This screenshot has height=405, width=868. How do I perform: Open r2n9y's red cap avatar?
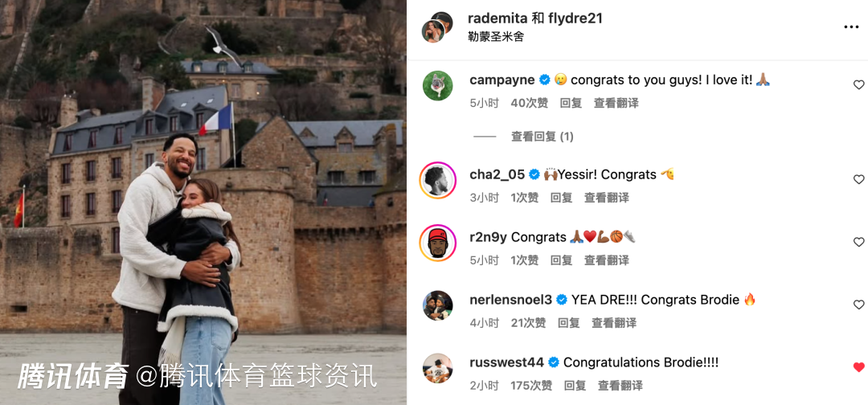click(x=437, y=243)
